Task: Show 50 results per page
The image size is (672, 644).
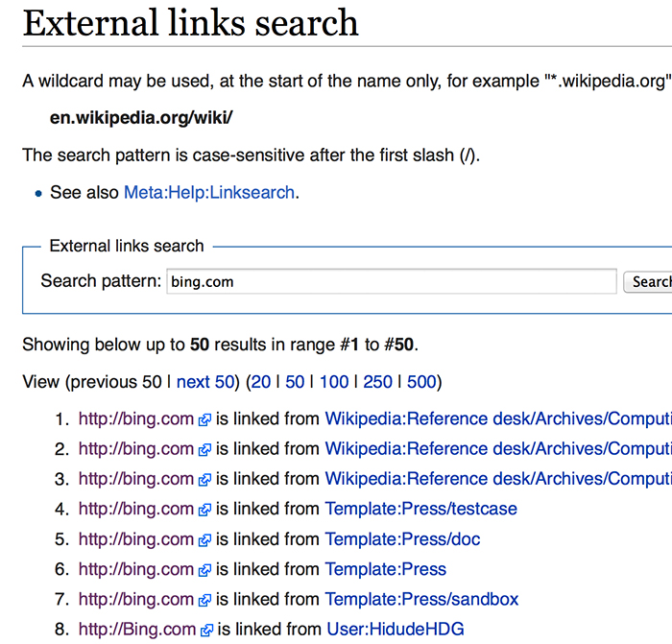Action: pos(295,382)
